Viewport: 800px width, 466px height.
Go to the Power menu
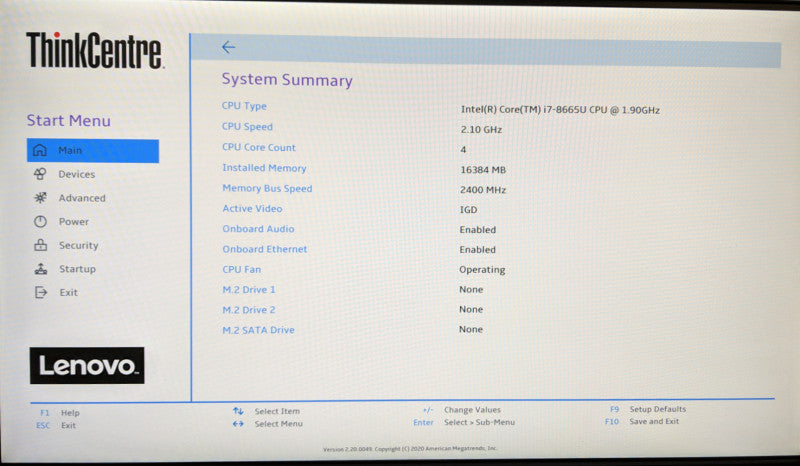[x=74, y=222]
